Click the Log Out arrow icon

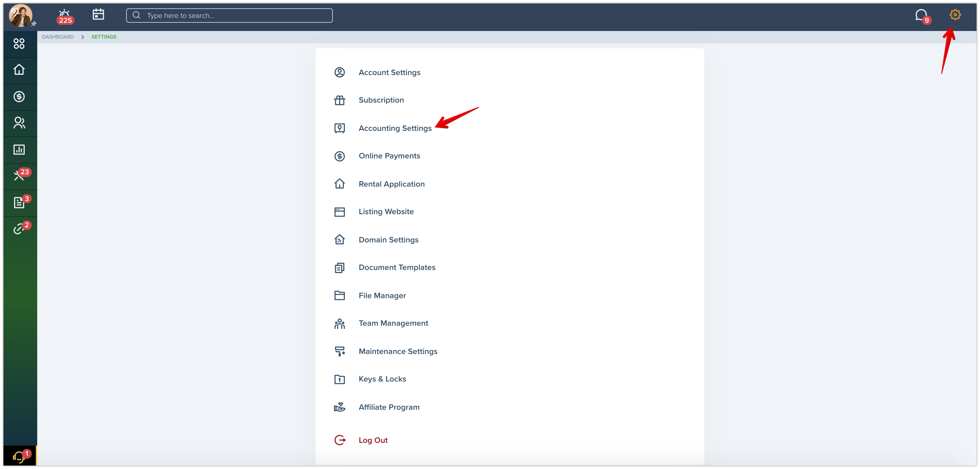[339, 440]
